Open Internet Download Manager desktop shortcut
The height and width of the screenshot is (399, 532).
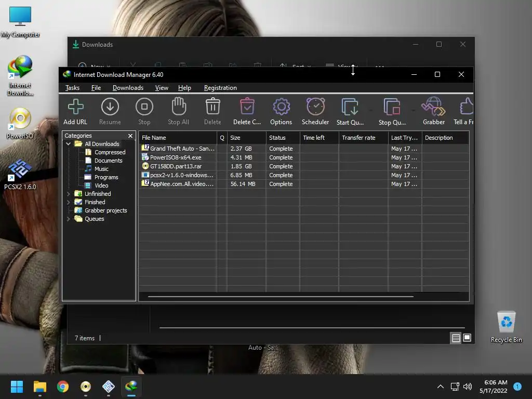click(20, 75)
